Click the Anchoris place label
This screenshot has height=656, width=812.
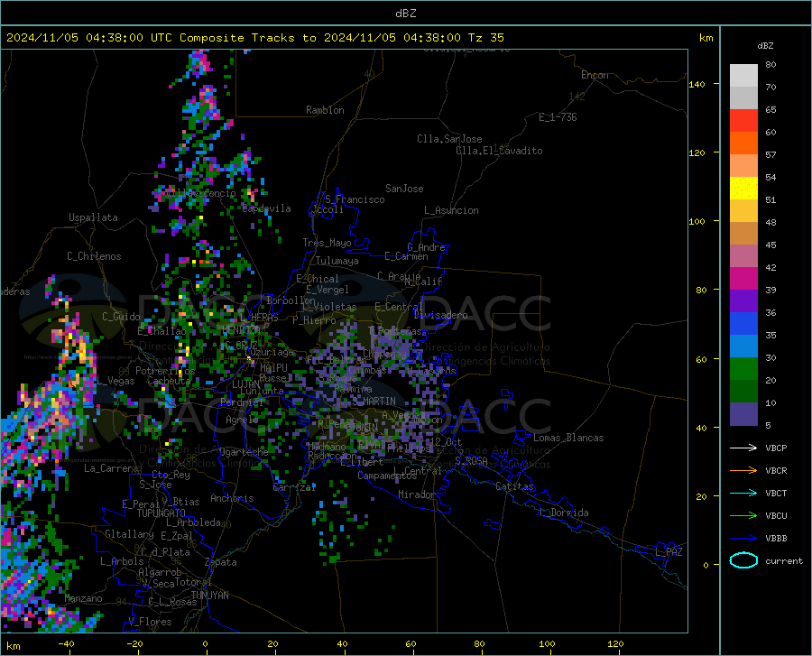coord(232,498)
